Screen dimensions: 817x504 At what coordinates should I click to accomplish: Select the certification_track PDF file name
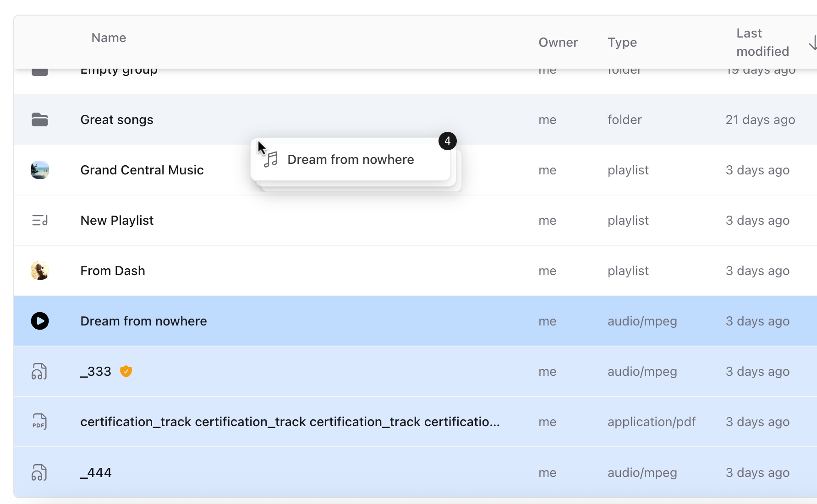point(290,422)
